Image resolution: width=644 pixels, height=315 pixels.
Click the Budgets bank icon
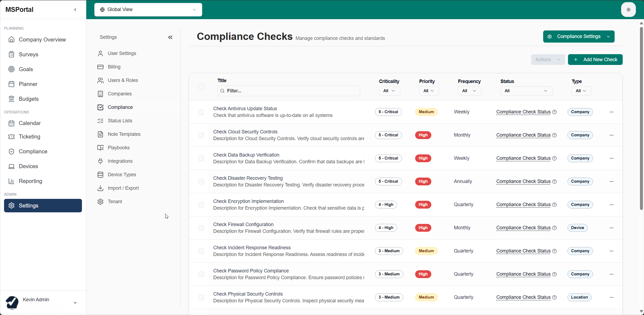11,99
